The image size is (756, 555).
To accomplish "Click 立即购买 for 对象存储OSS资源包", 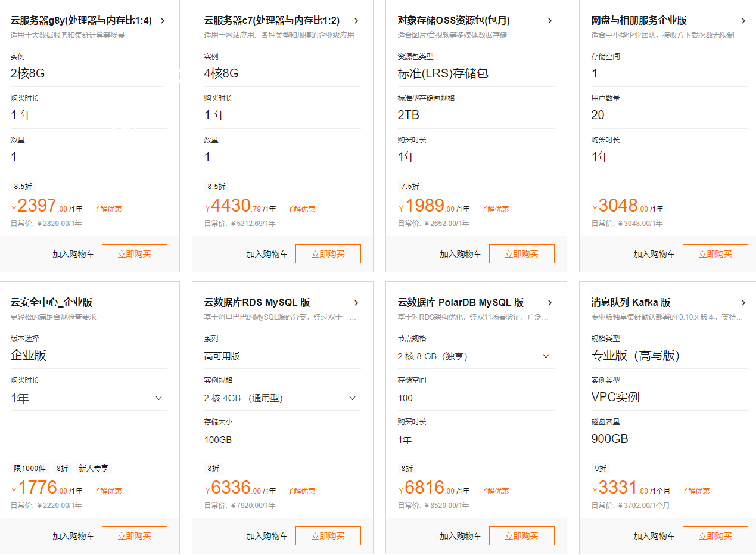I will [522, 254].
